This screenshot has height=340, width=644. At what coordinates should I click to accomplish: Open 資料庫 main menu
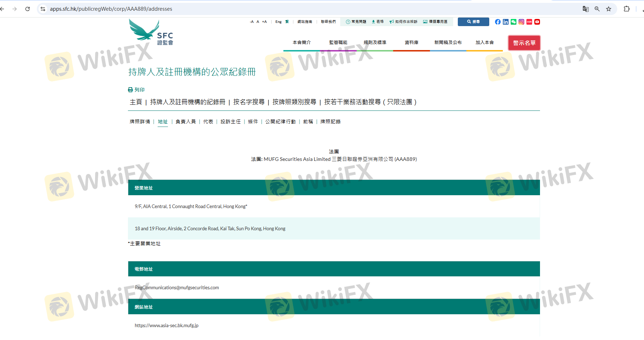coord(411,43)
